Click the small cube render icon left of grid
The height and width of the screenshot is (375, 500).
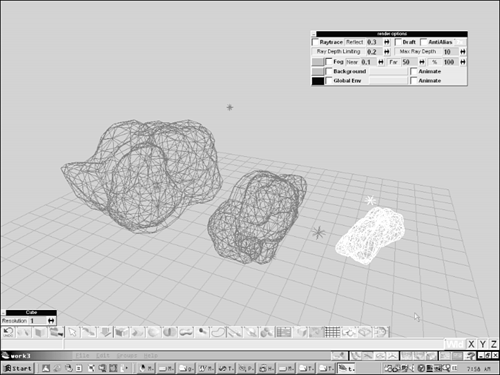(x=302, y=332)
